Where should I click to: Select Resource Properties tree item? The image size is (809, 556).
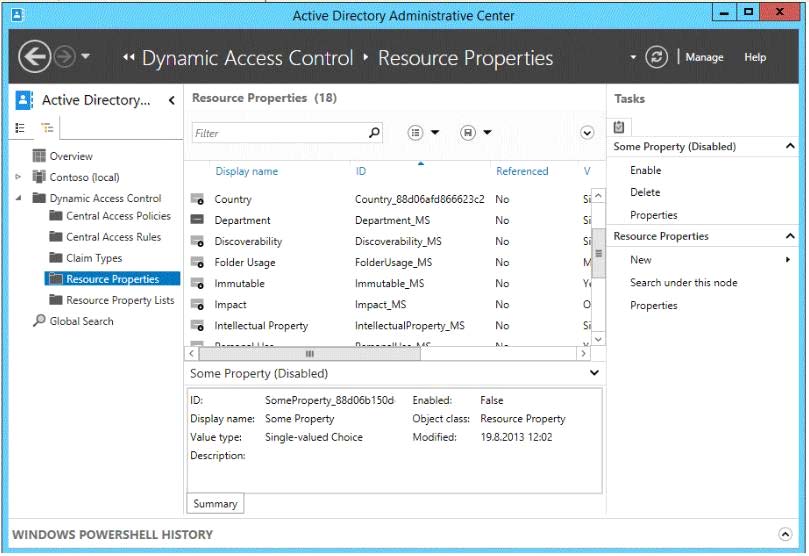pos(112,279)
